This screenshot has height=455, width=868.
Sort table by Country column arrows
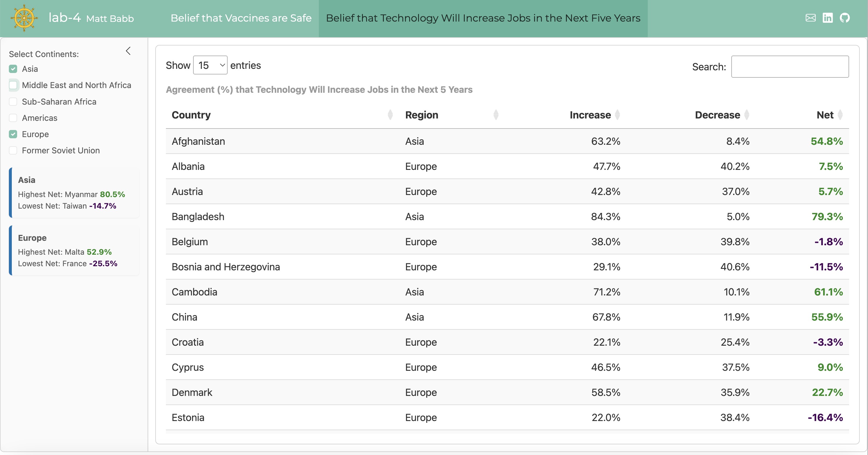point(390,115)
